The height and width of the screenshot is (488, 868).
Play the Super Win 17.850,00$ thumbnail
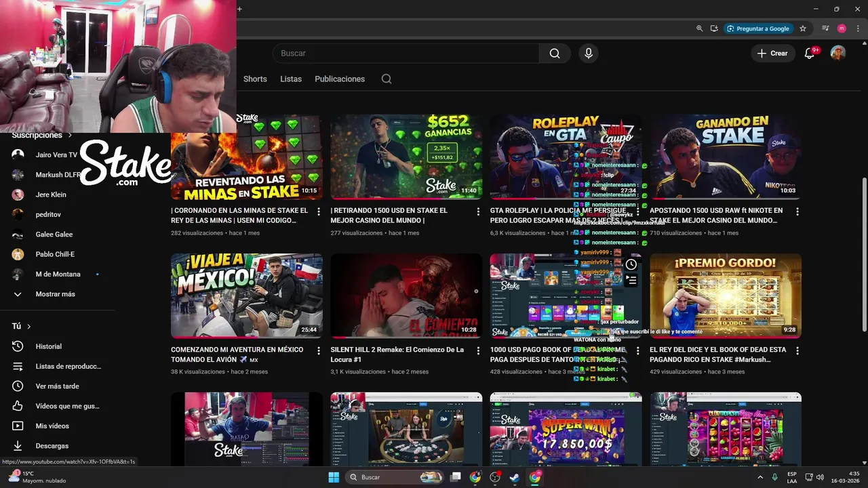tap(566, 428)
